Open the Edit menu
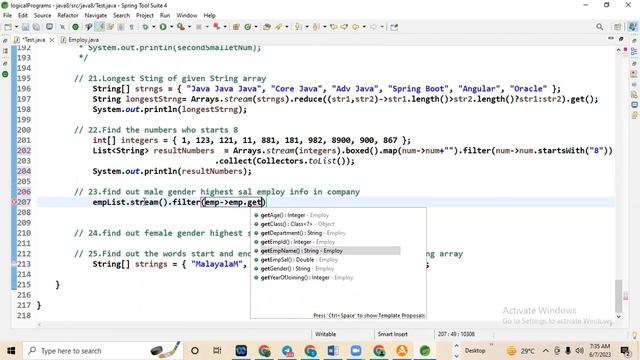 23,16
